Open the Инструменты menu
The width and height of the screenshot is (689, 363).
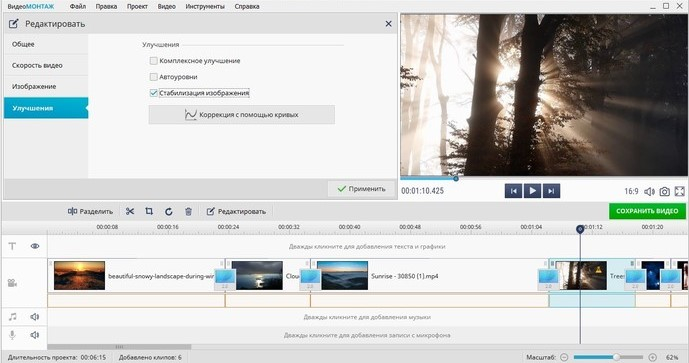coord(205,7)
